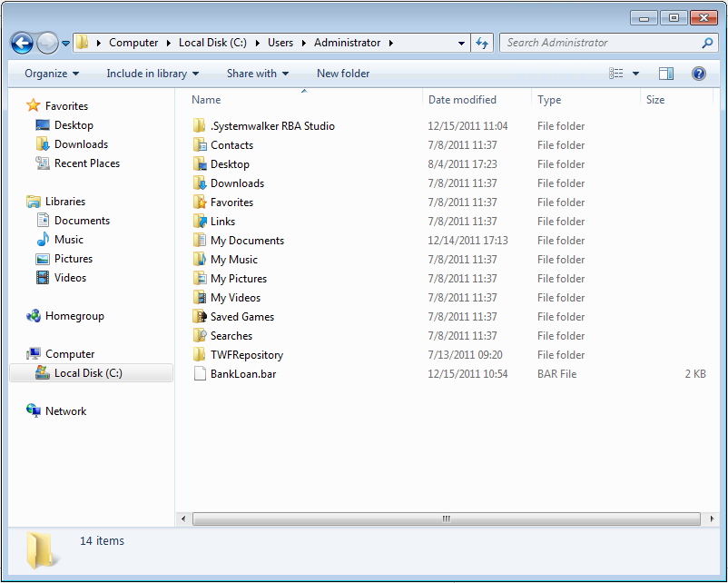The image size is (728, 583).
Task: Click Users in the address breadcrumb
Action: point(280,43)
